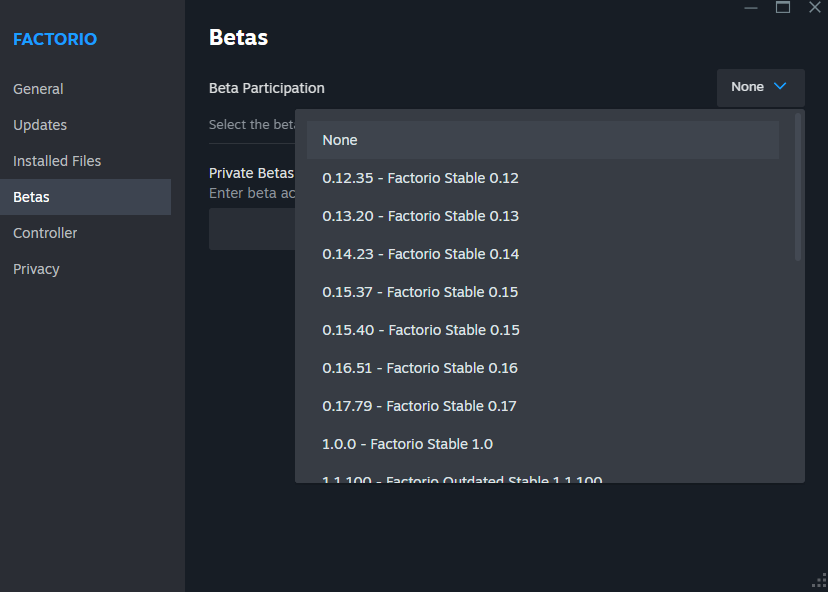This screenshot has width=828, height=592.
Task: Choose 0.15.37 - Factorio Stable 0.15
Action: pyautogui.click(x=543, y=292)
